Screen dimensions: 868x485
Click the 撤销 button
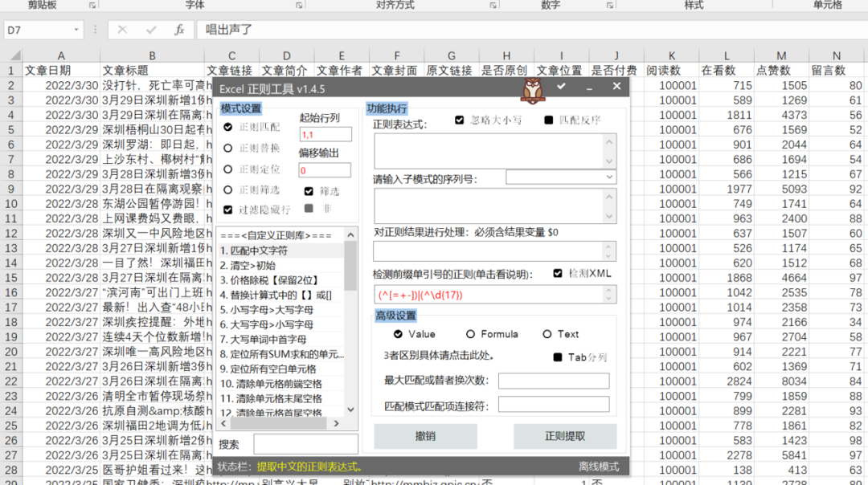pos(425,436)
